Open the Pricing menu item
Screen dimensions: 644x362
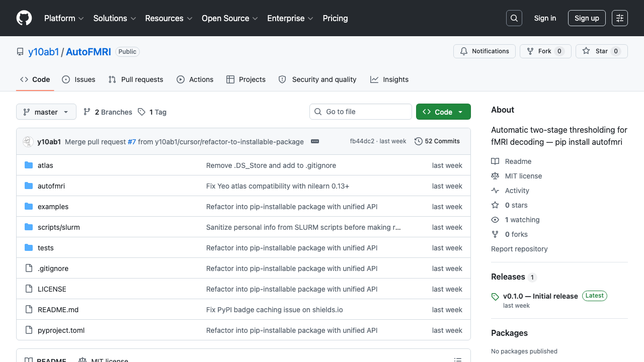point(335,18)
